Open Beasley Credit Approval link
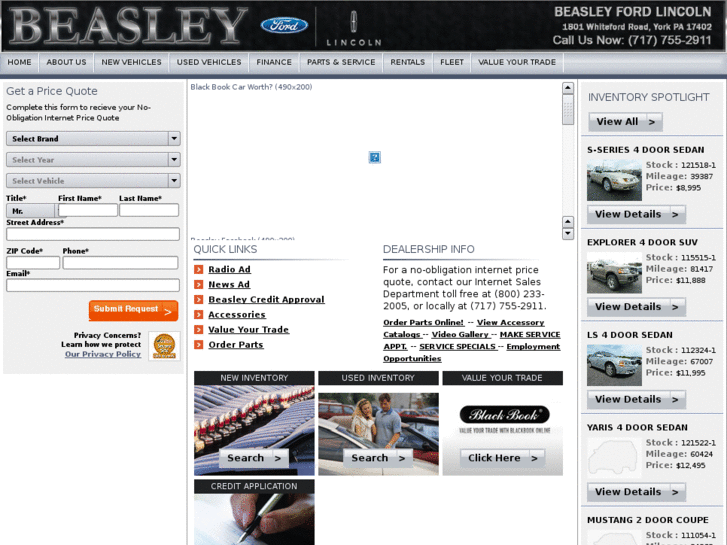Screen dimensions: 727x545 (267, 300)
